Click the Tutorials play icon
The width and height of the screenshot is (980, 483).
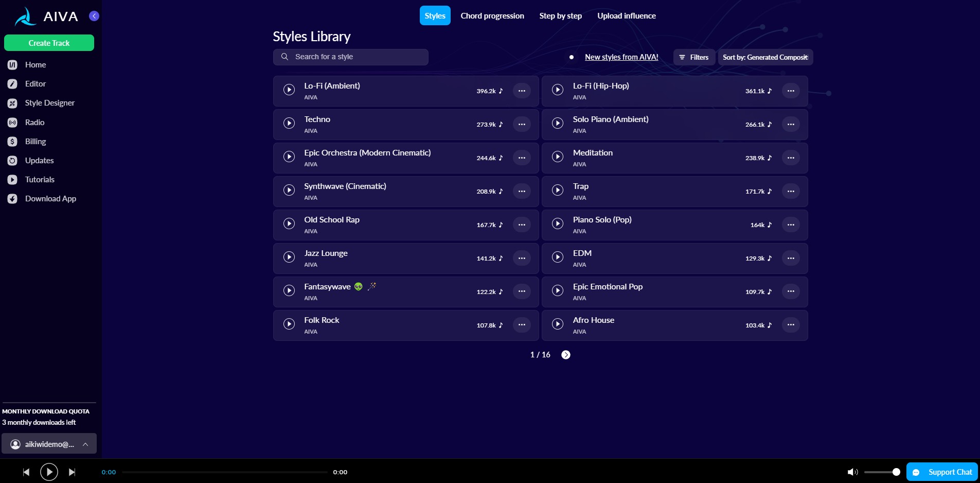[12, 180]
